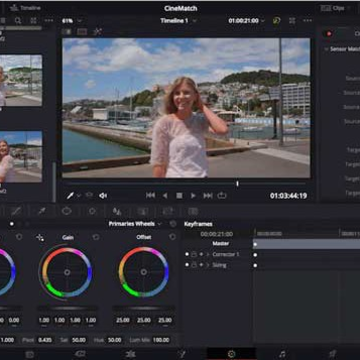Screen dimensions: 360x360
Task: Reset the Gain wheel
Action: tap(96, 237)
